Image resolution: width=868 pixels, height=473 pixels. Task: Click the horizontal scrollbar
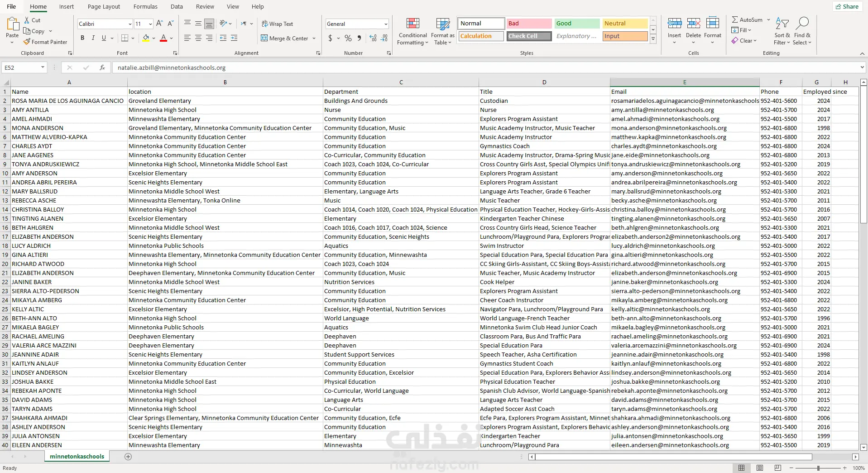coord(674,457)
